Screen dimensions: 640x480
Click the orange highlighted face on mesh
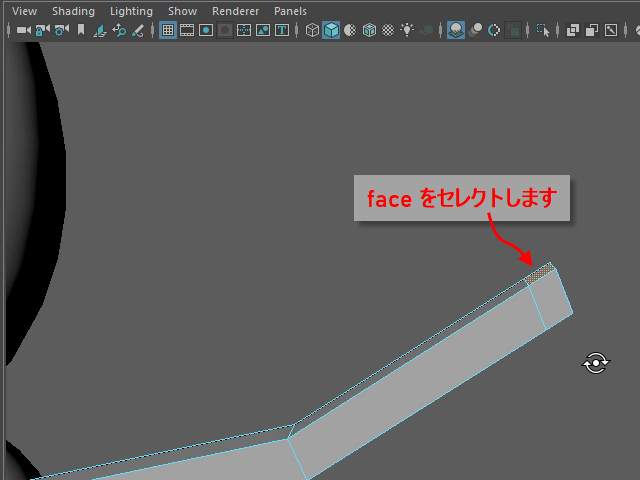(x=539, y=273)
